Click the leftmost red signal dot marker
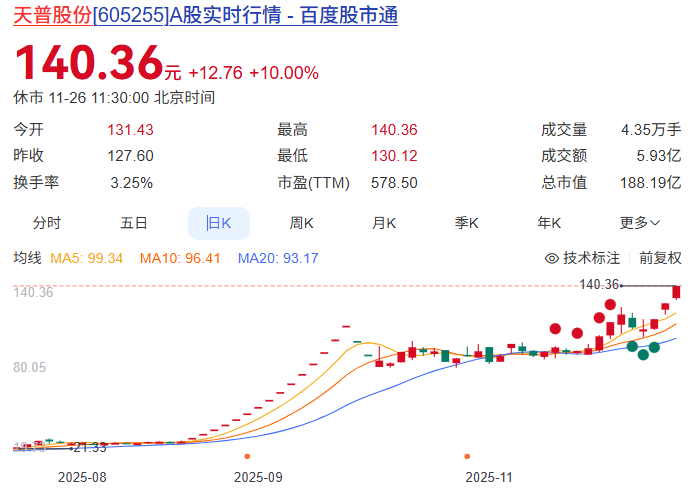 tap(555, 327)
